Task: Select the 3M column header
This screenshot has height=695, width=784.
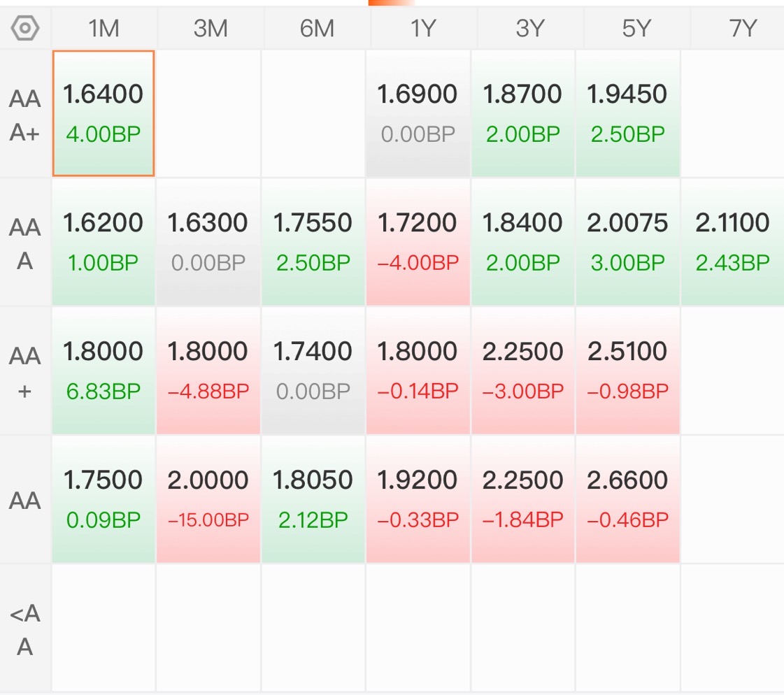Action: 211,28
